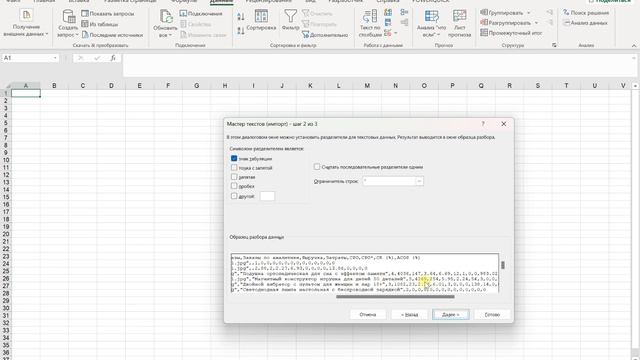Image resolution: width=640 pixels, height=360 pixels.
Task: Click Next (Далее) in wizard
Action: pyautogui.click(x=451, y=315)
